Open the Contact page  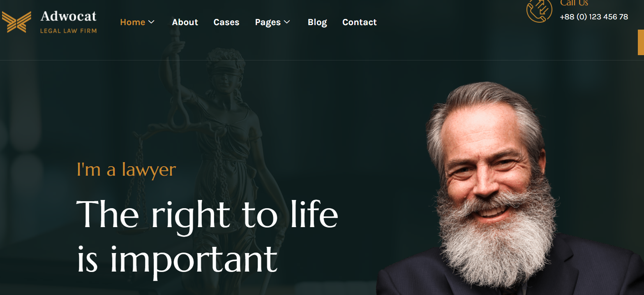point(360,22)
